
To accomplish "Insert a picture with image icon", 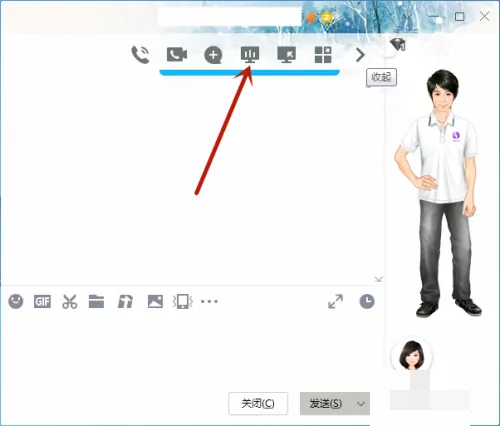I will [155, 302].
